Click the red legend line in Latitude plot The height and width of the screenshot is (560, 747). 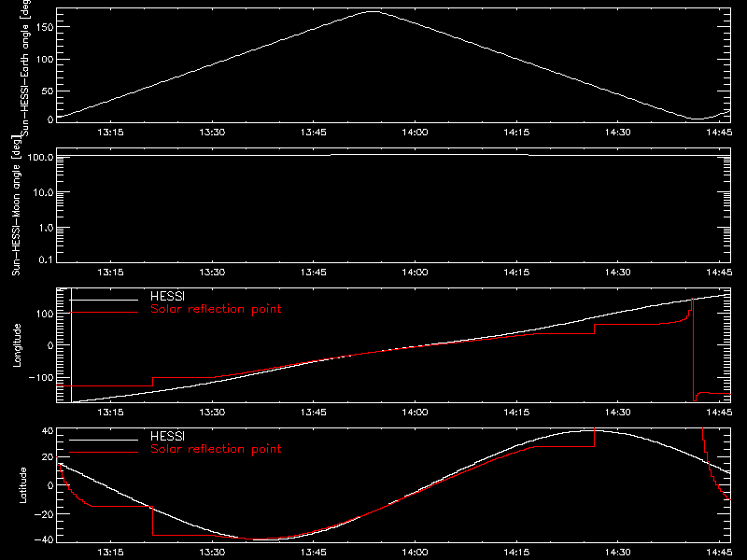click(x=104, y=452)
